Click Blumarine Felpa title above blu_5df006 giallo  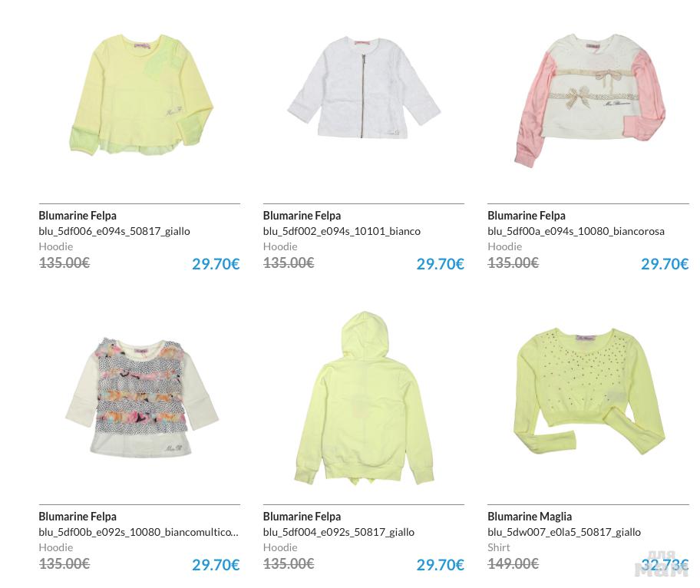point(78,216)
